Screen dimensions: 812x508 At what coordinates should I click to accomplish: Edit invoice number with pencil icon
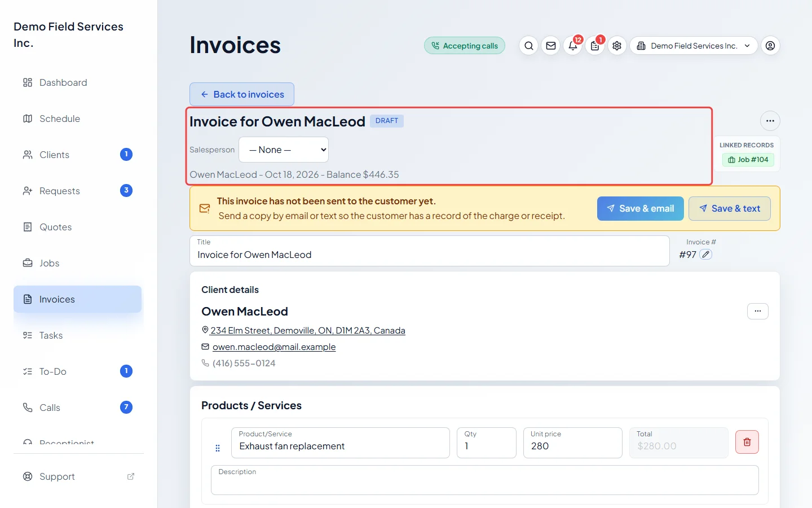[705, 255]
